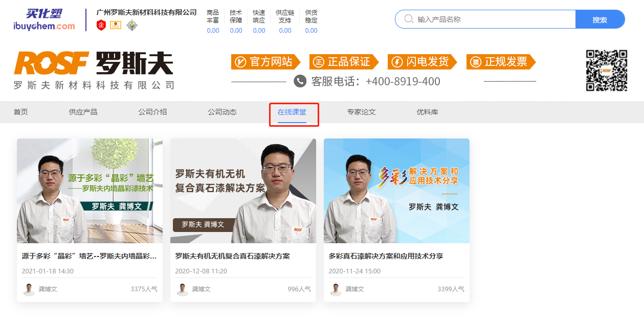
Task: Click the blue 搜索 button
Action: (x=600, y=19)
